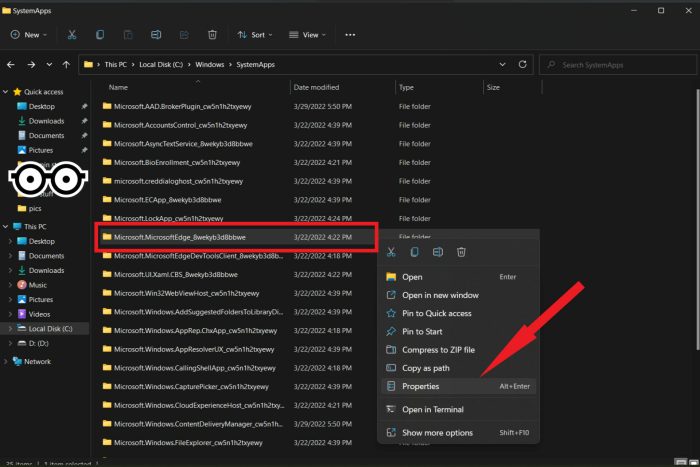
Task: Click the New button in the toolbar
Action: [29, 35]
